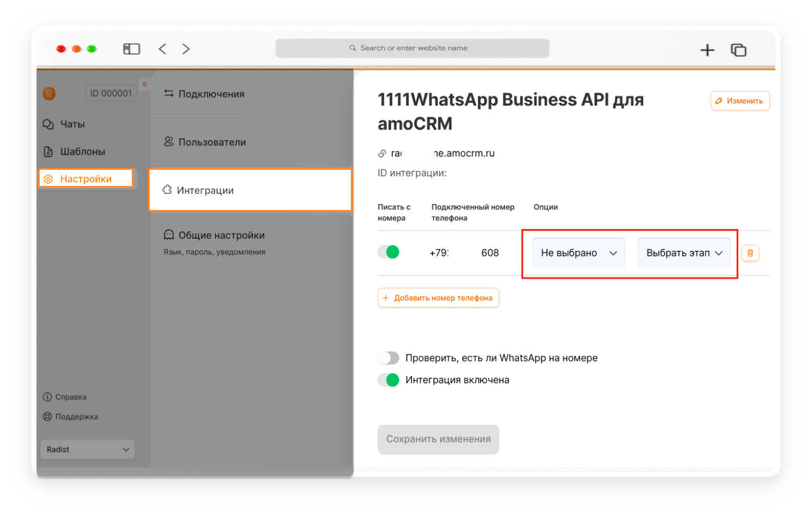The width and height of the screenshot is (812, 514).
Task: Open the Поддержка link
Action: pos(71,417)
